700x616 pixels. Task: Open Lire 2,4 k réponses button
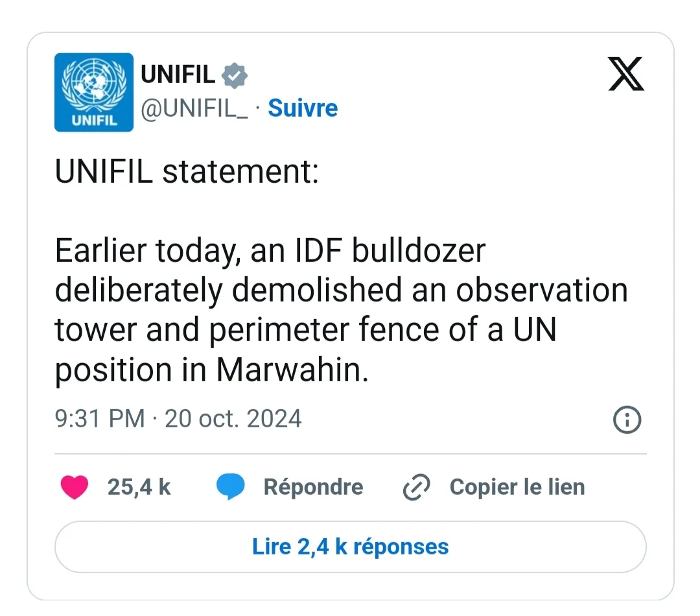pyautogui.click(x=351, y=547)
